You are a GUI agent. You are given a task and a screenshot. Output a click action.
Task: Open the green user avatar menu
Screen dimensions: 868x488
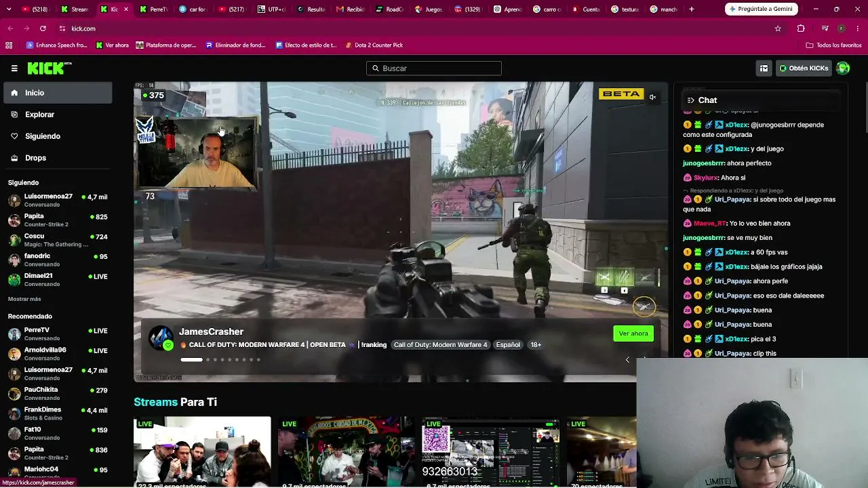coord(843,68)
